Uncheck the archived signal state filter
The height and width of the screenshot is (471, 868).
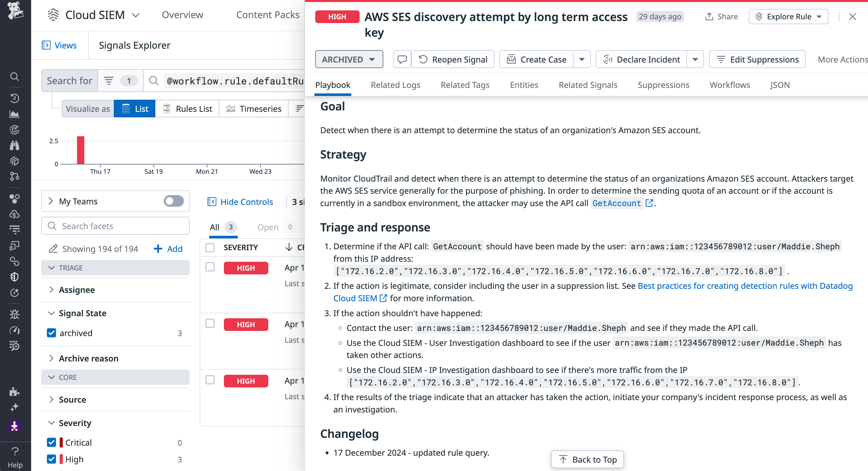click(x=51, y=333)
